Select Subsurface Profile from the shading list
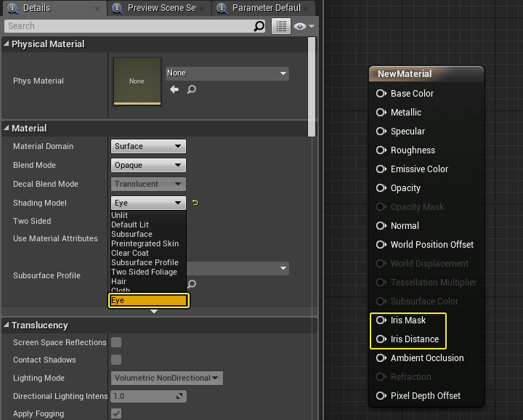This screenshot has height=420, width=523. tap(145, 262)
